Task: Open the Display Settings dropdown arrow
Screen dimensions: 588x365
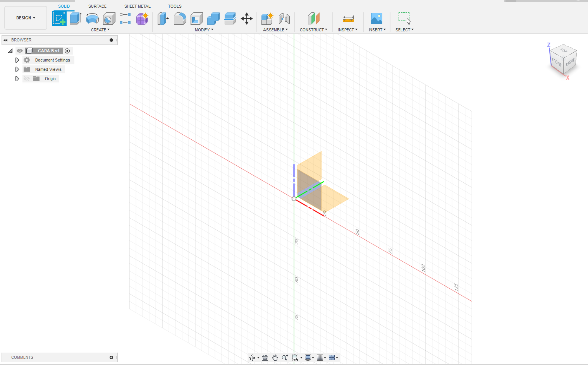Action: (313, 358)
